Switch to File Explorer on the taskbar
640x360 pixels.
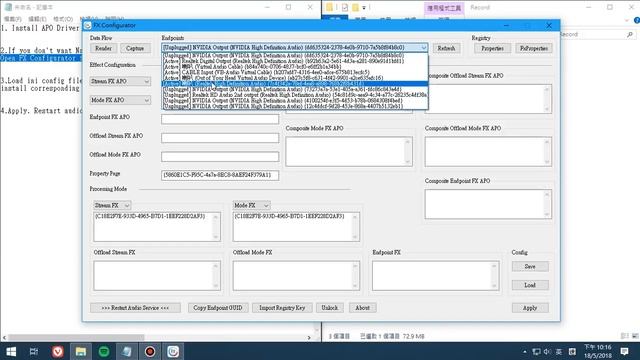click(80, 351)
